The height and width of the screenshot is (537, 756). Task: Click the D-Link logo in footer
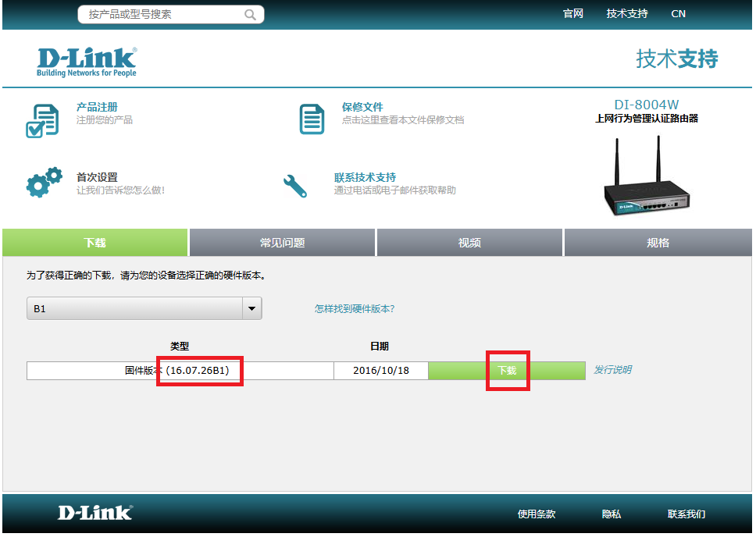[94, 513]
